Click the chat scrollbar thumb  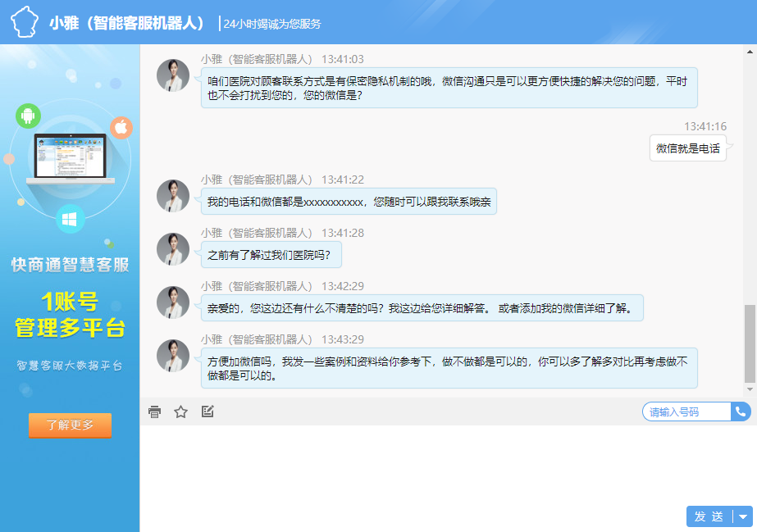click(750, 340)
